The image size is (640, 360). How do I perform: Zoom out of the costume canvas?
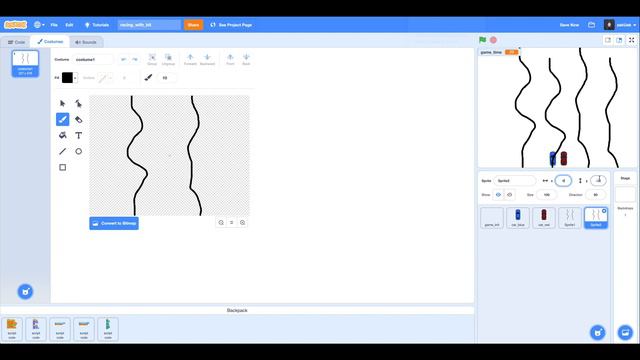(221, 222)
